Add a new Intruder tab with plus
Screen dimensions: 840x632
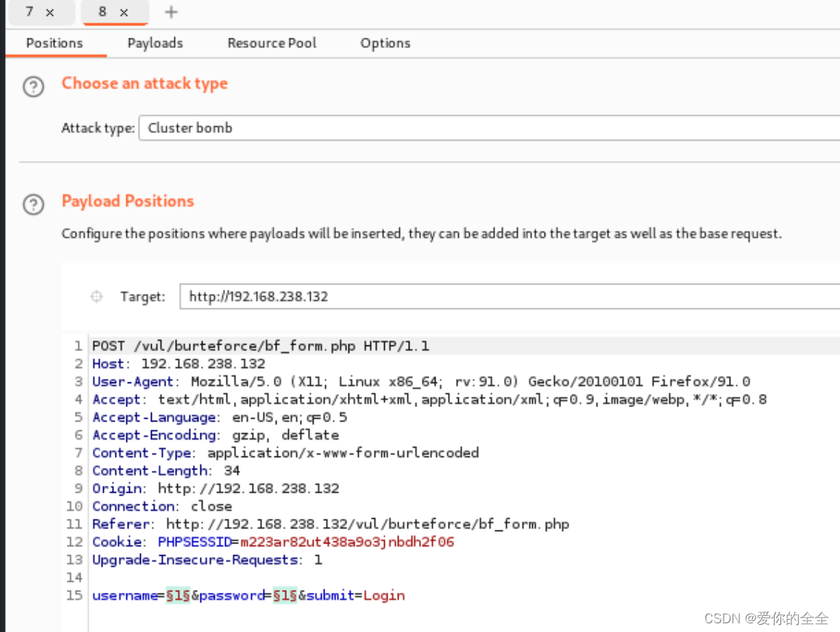point(171,12)
